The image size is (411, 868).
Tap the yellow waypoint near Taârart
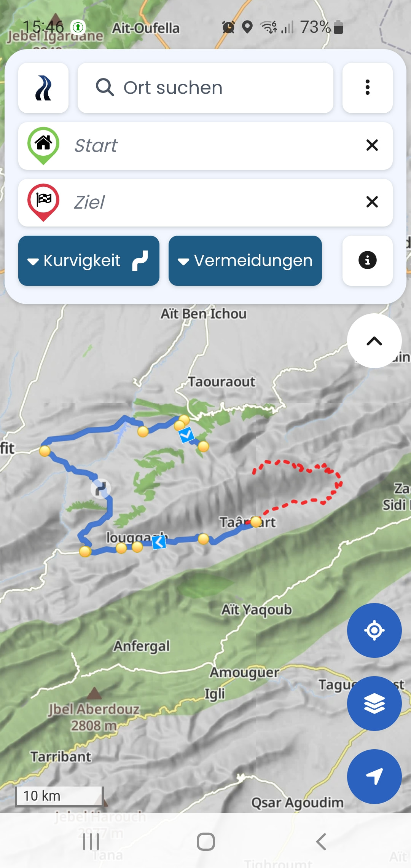tap(256, 522)
